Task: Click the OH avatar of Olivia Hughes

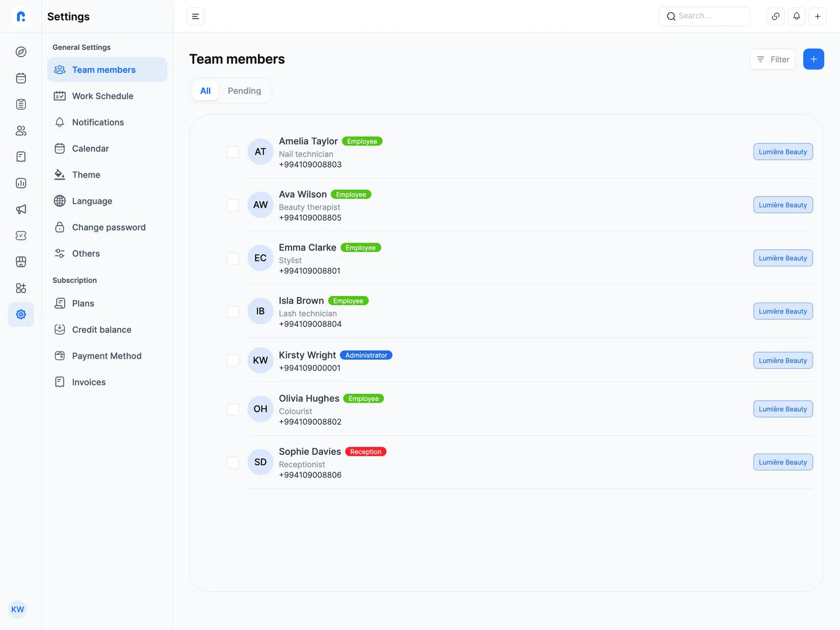Action: click(x=260, y=409)
